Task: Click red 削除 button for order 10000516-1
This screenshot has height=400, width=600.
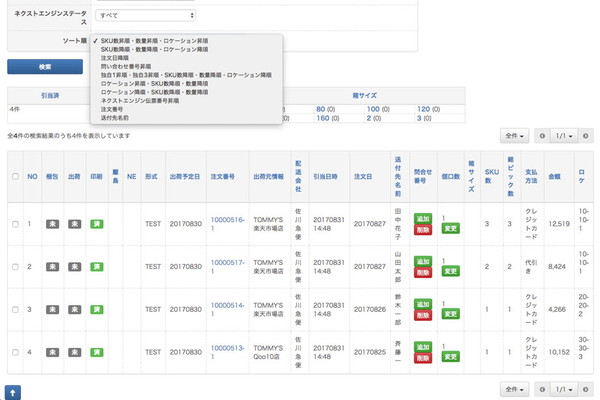Action: click(423, 230)
